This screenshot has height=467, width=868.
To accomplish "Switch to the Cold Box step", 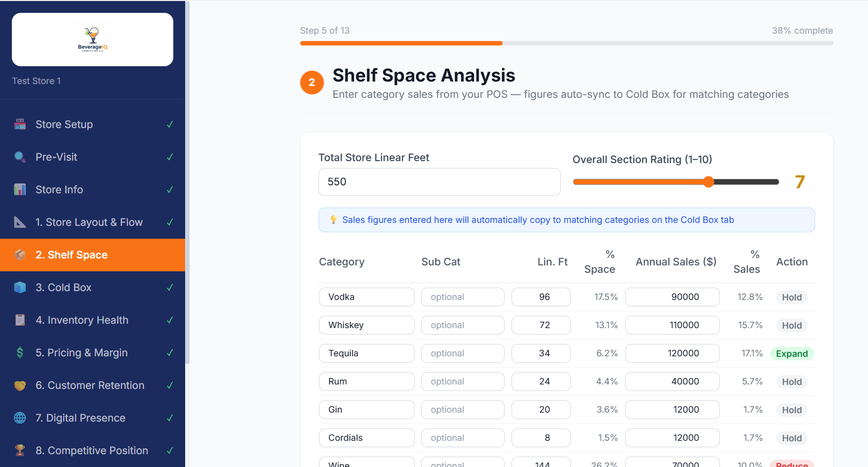I will coord(63,287).
